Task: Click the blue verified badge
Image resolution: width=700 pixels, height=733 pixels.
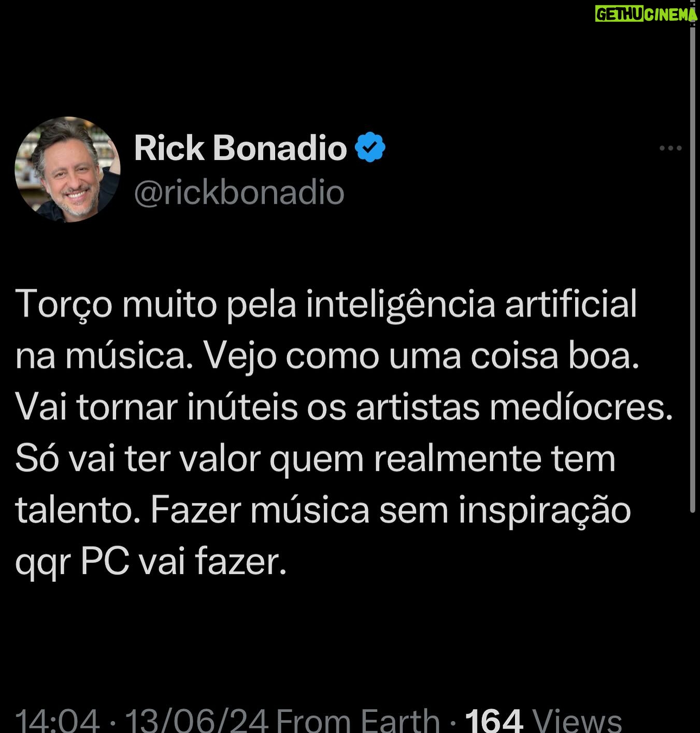Action: (x=370, y=148)
